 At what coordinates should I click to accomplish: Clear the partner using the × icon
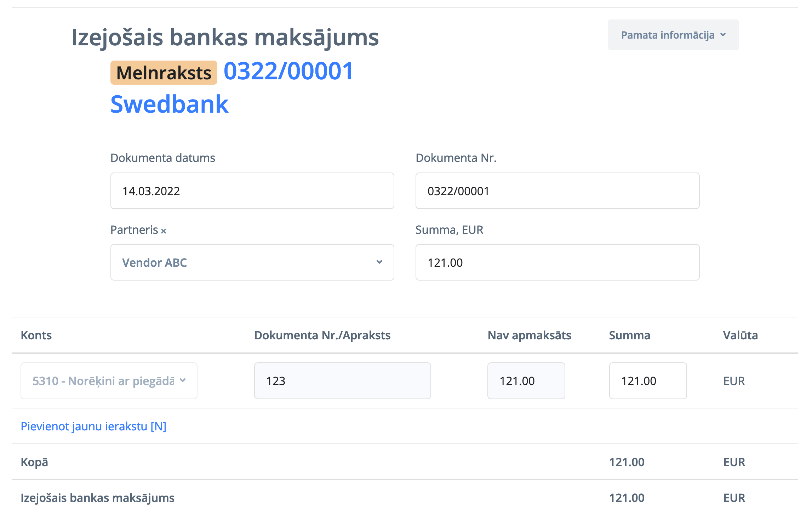164,231
